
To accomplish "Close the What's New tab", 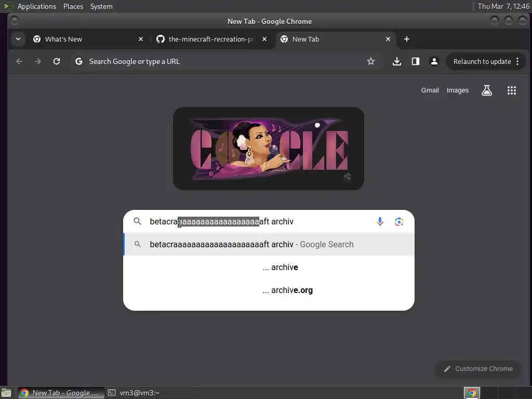I will click(141, 39).
